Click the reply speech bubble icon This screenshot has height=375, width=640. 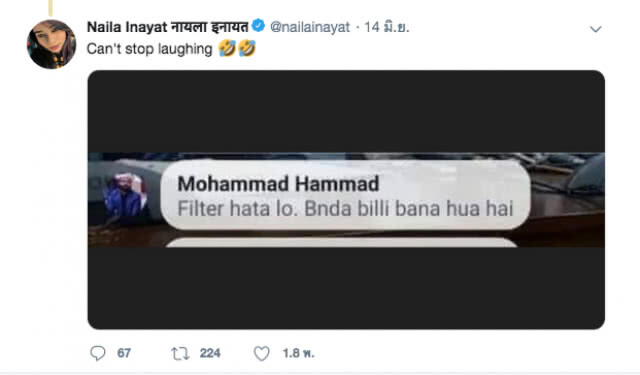pyautogui.click(x=98, y=353)
